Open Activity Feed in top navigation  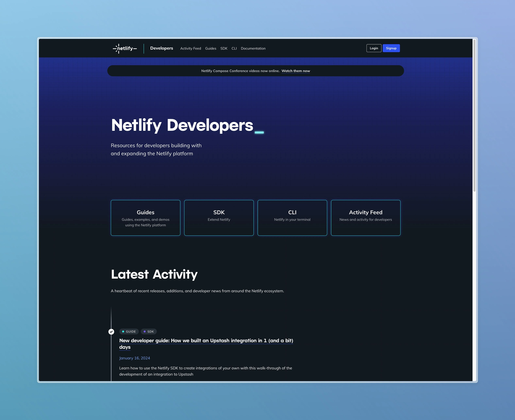[x=190, y=48]
